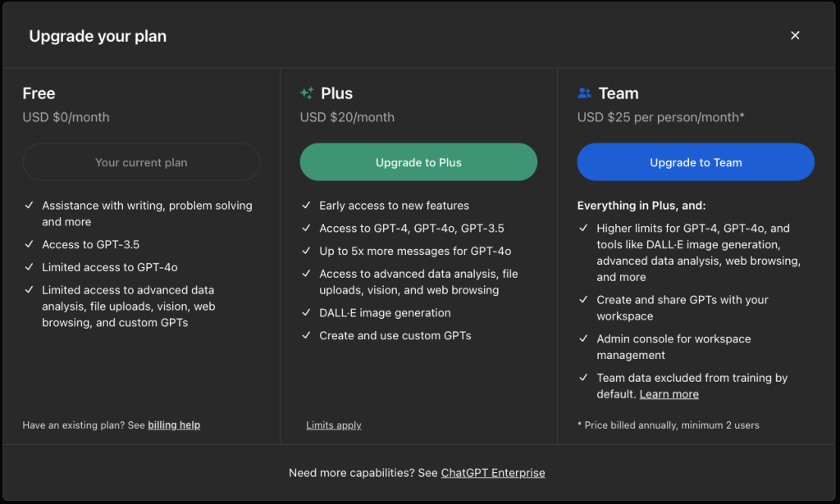Click the USD $25 per person/month price
This screenshot has height=504, width=840.
pos(660,117)
